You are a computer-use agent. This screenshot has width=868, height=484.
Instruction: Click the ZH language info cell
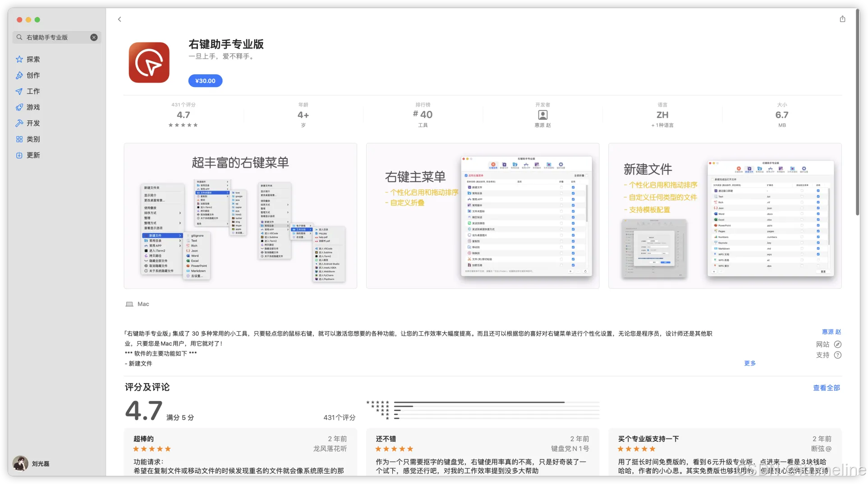[x=662, y=115]
